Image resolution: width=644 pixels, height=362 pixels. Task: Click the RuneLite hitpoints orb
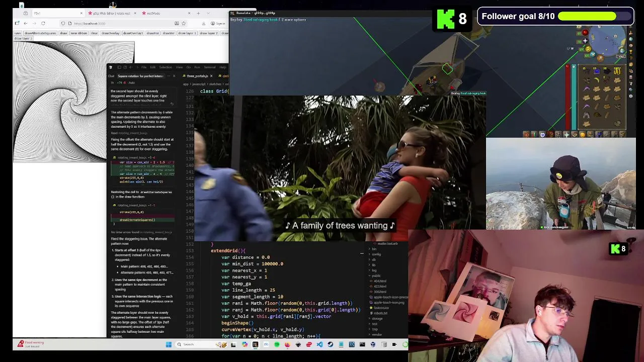coord(585,32)
